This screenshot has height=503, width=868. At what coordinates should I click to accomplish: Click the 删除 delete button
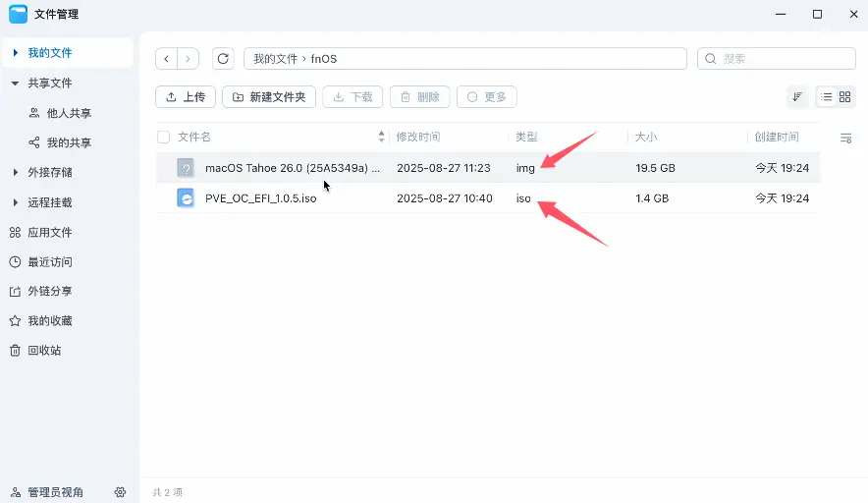coord(419,97)
